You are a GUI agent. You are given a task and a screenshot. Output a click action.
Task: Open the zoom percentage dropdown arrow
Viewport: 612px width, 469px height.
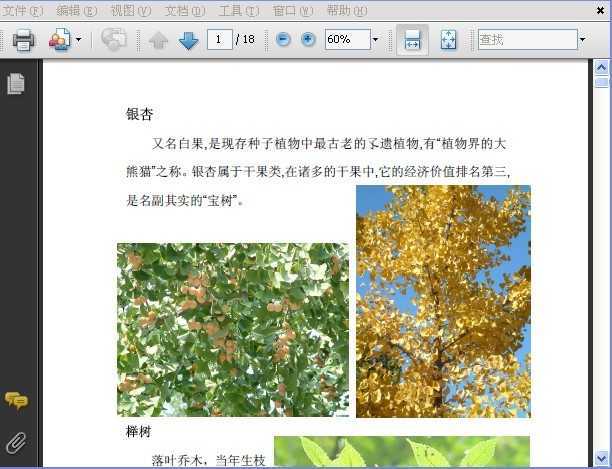(x=375, y=39)
